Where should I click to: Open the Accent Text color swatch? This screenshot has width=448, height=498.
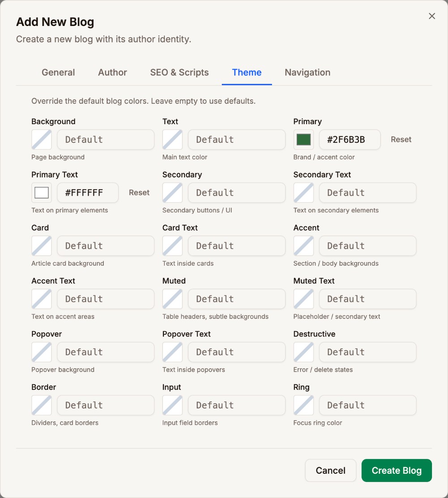[x=42, y=299]
